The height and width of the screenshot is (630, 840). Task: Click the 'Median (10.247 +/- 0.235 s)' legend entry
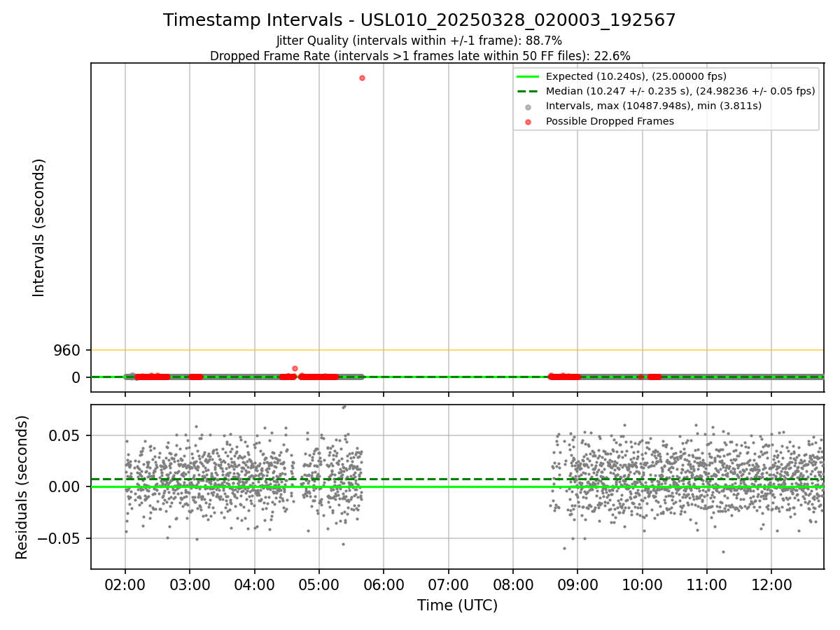680,91
